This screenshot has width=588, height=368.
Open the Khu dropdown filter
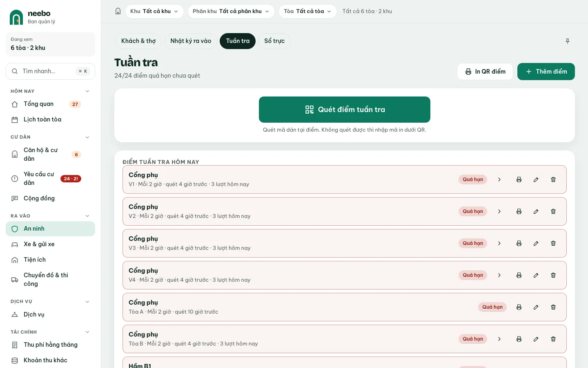click(154, 11)
